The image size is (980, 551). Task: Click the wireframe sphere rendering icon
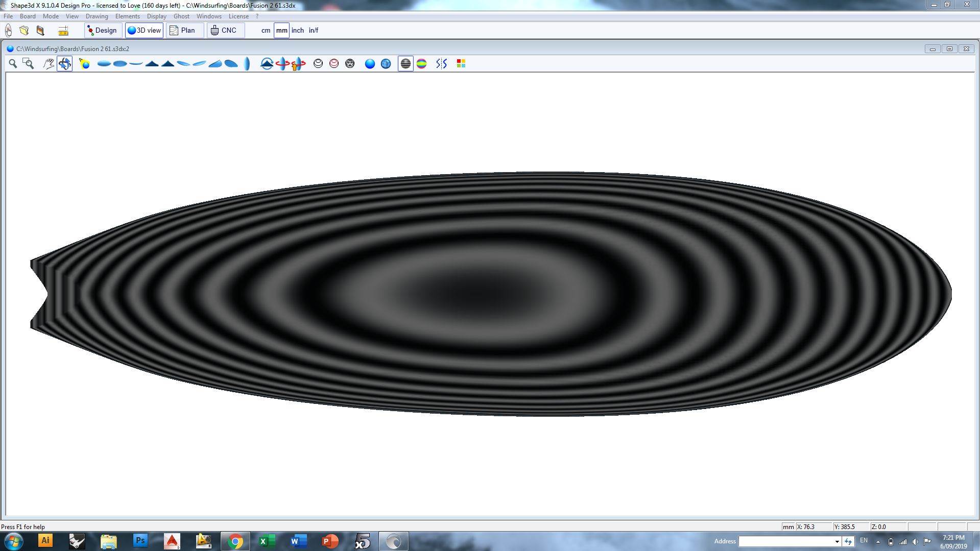point(350,63)
